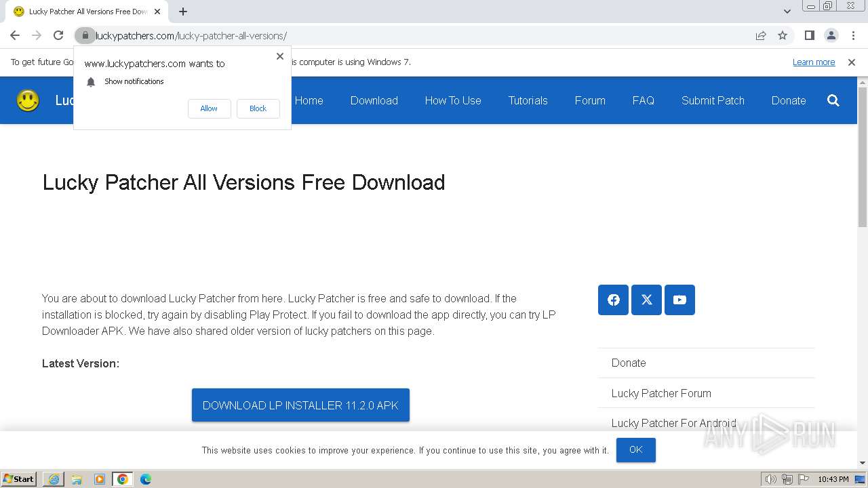Block notifications from luckypatchers.com
The width and height of the screenshot is (868, 488).
click(258, 108)
